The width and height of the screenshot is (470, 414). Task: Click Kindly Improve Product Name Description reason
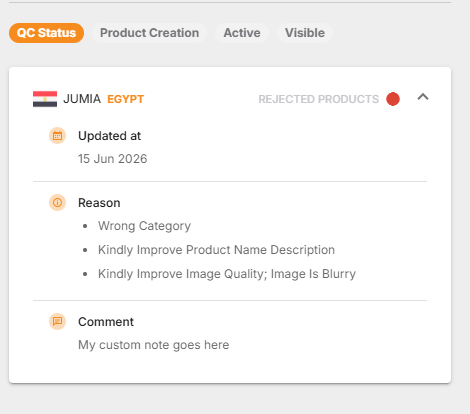click(x=216, y=250)
